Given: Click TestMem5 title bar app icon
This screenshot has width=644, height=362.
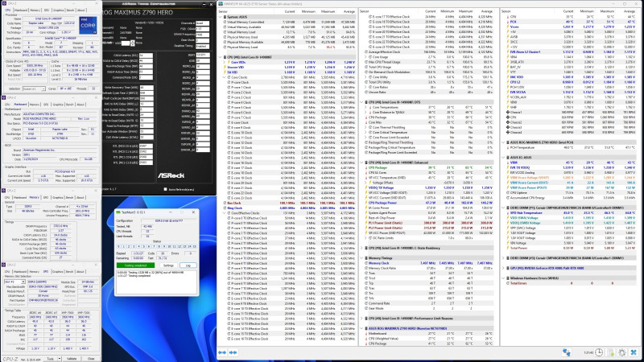Looking at the screenshot, I should 118,212.
